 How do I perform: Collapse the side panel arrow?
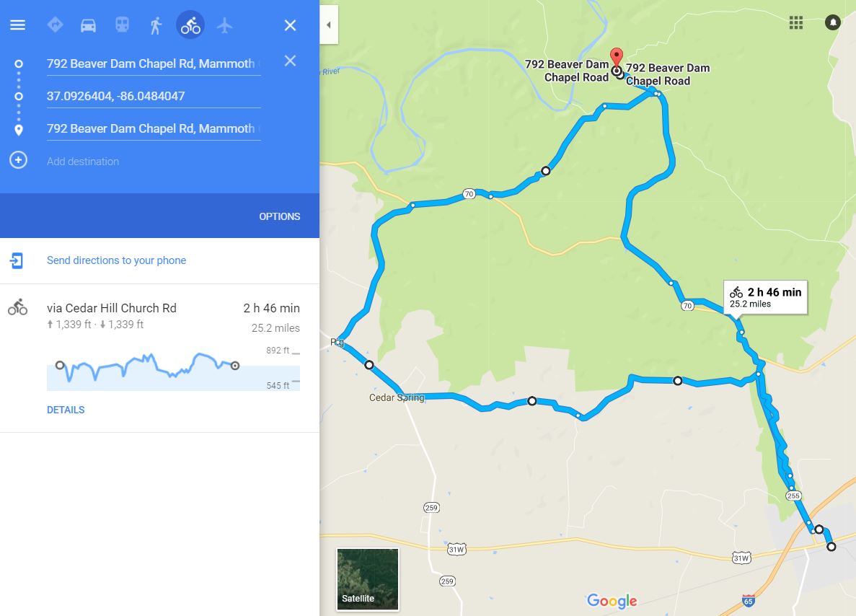[x=329, y=25]
